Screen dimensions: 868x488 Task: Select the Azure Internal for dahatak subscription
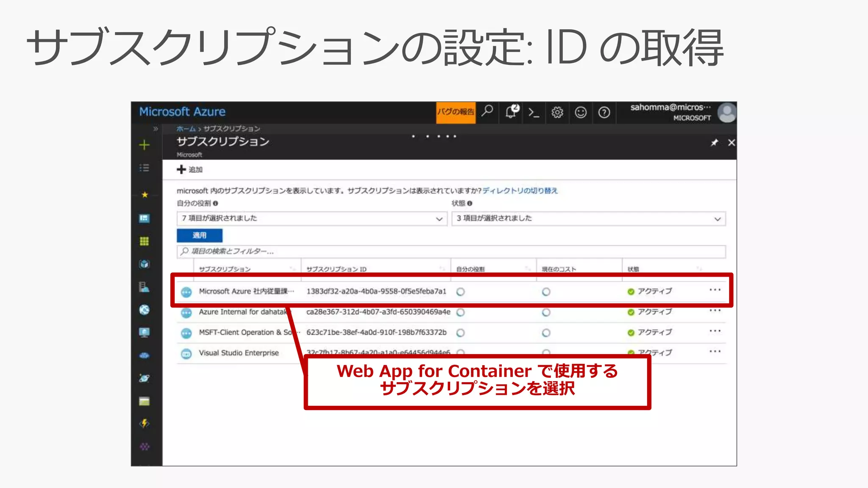(245, 312)
